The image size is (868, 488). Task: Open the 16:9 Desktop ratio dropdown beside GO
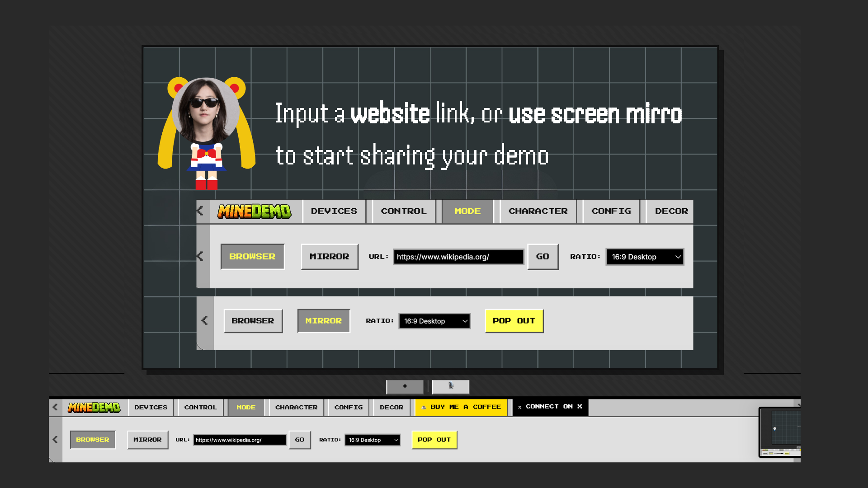pos(644,257)
